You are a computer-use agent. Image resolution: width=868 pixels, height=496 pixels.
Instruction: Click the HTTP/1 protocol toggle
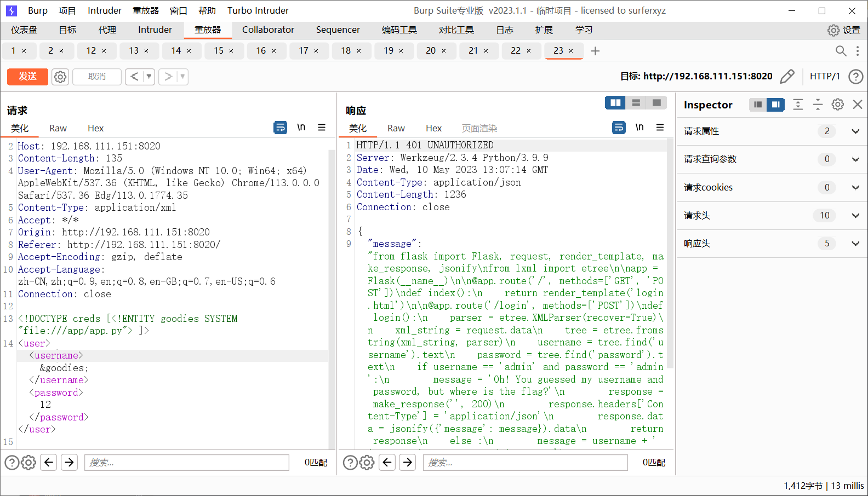click(825, 76)
